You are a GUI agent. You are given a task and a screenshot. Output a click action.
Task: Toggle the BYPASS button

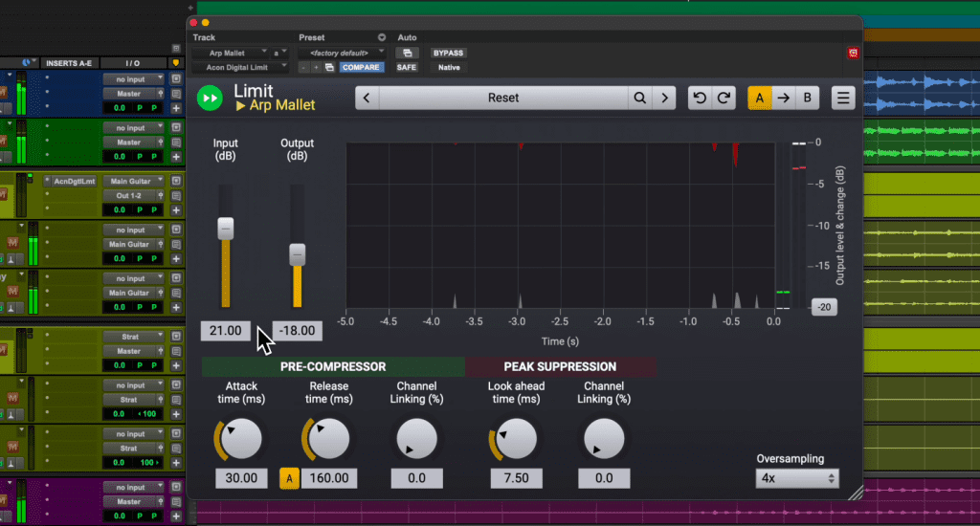[448, 54]
